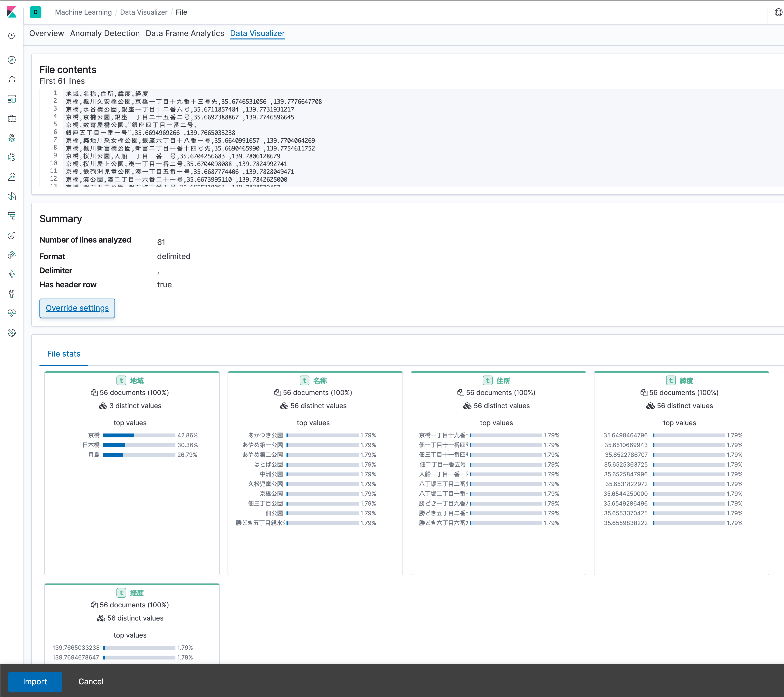Click the Kibana logo

pos(11,12)
